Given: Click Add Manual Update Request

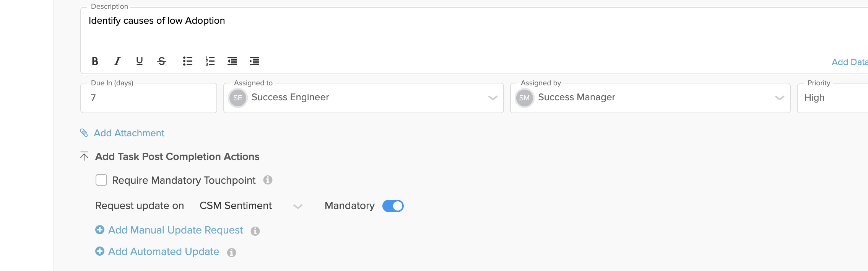Looking at the screenshot, I should [x=176, y=230].
